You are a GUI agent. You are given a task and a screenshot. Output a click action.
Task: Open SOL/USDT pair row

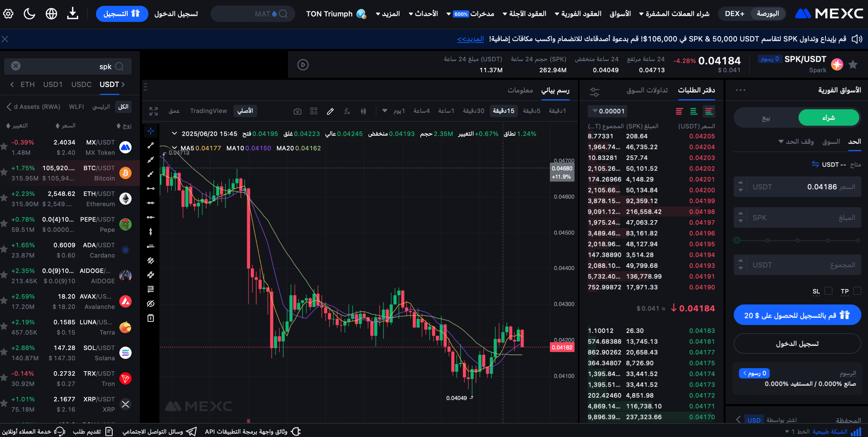click(x=70, y=353)
